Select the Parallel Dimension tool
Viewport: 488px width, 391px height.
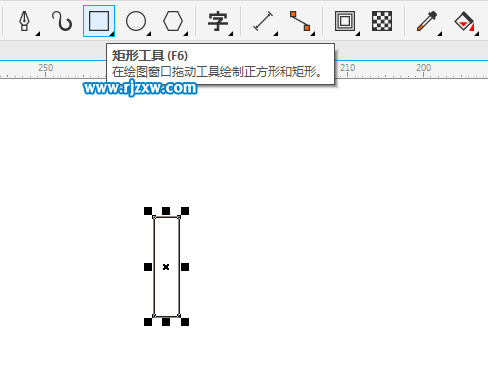click(x=263, y=21)
